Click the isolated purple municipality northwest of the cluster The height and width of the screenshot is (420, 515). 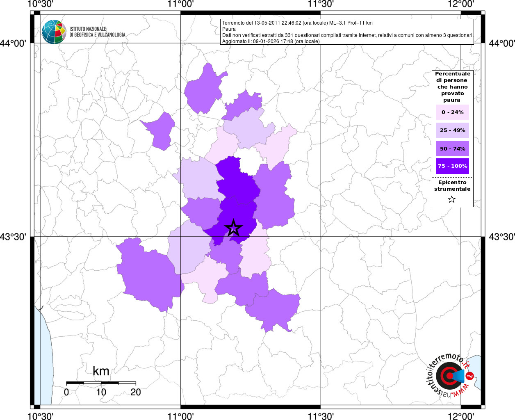click(161, 131)
